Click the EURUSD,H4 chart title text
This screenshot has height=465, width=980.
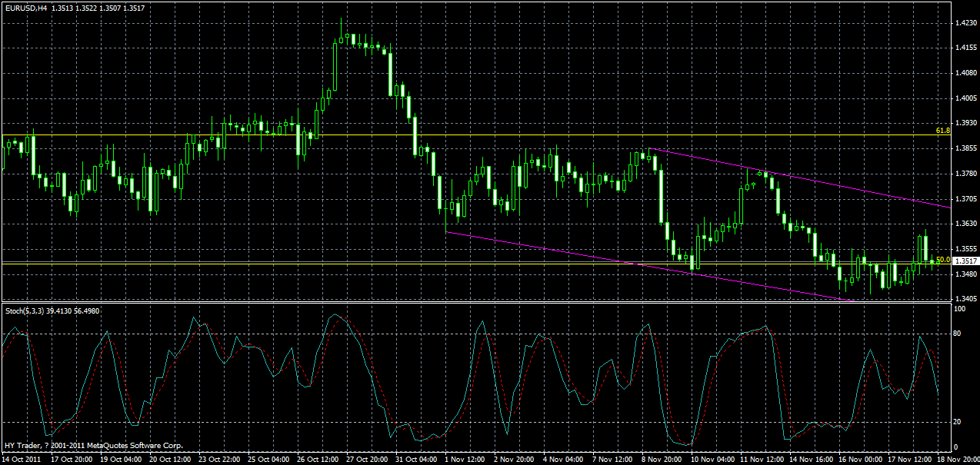click(x=26, y=7)
